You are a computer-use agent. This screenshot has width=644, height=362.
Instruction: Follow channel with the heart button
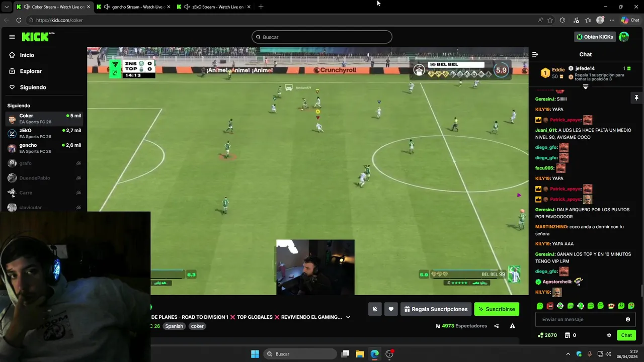(x=391, y=309)
